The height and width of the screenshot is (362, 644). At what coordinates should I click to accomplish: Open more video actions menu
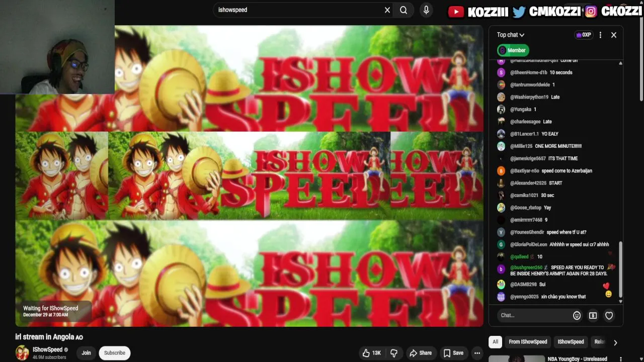[x=477, y=353]
